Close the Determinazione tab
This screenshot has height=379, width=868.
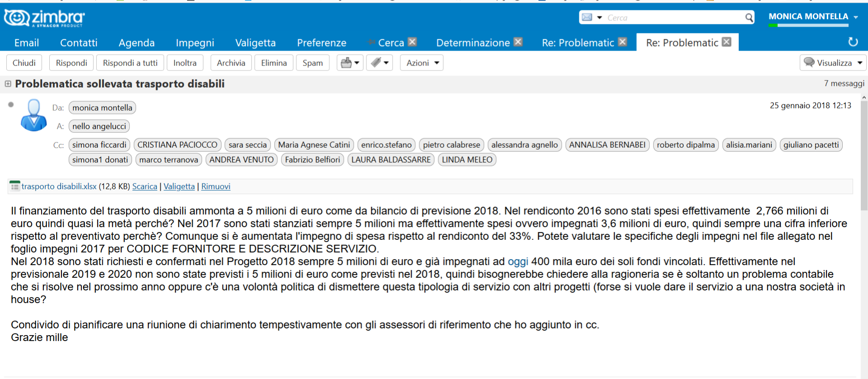(518, 42)
